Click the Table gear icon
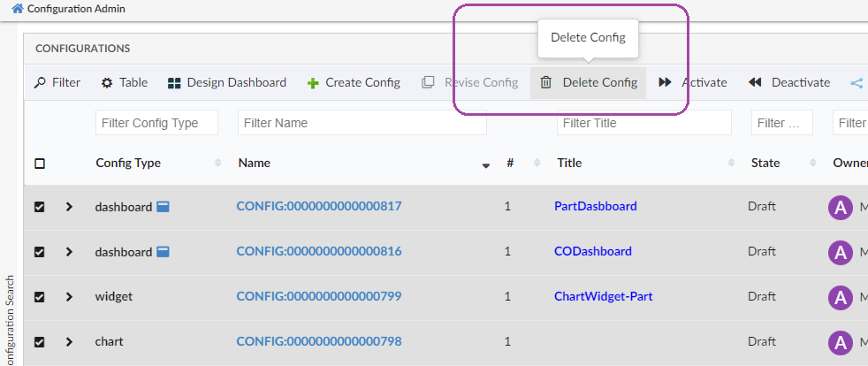Screen dimensions: 868x366 [107, 82]
